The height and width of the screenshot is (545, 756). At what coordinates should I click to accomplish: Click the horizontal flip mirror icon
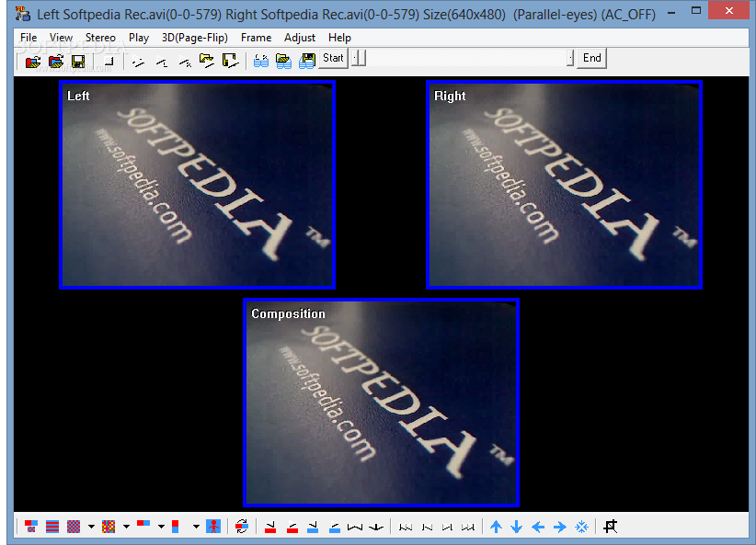(355, 527)
